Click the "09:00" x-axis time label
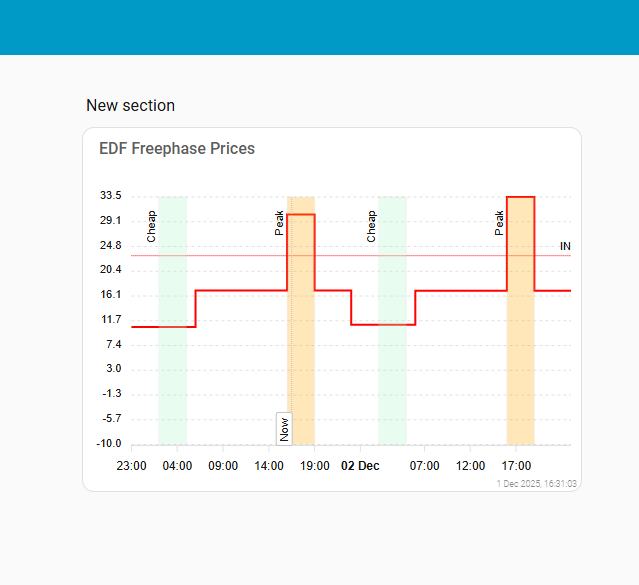The width and height of the screenshot is (639, 585). coord(223,466)
